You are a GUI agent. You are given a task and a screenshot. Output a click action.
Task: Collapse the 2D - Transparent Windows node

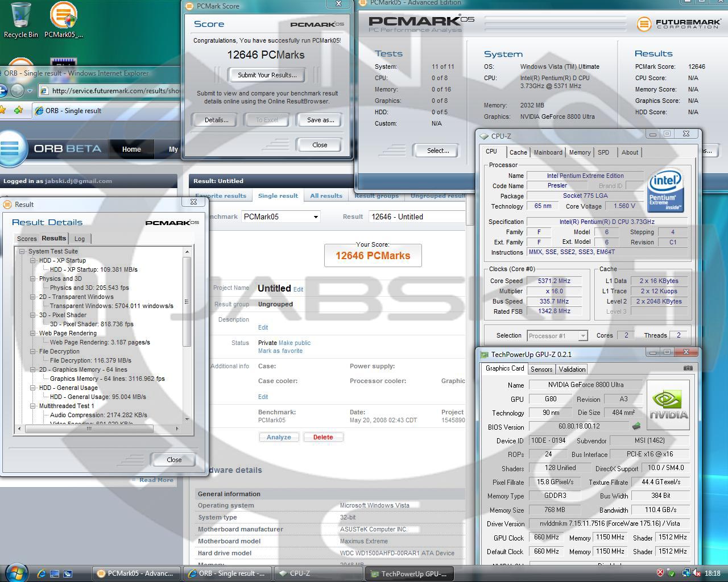pyautogui.click(x=33, y=297)
